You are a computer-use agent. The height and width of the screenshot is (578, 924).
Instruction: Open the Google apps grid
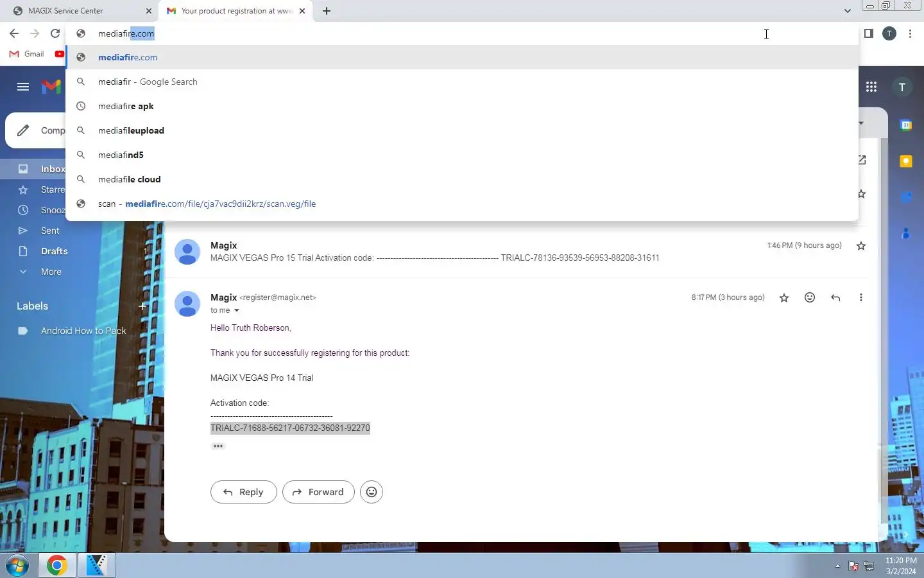point(871,87)
